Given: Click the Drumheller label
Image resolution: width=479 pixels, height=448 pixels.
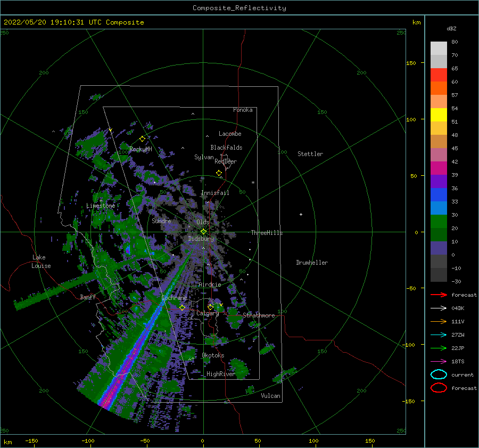Looking at the screenshot, I should [312, 263].
